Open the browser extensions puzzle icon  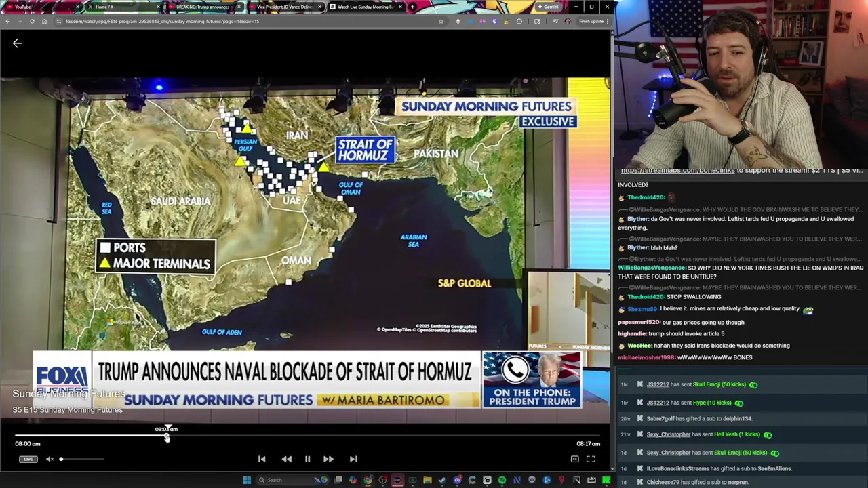point(519,21)
